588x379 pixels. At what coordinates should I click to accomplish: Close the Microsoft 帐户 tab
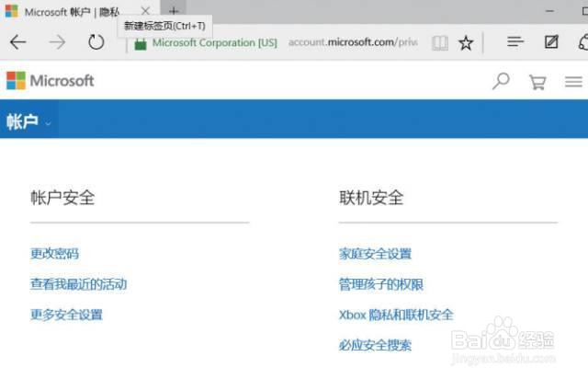pos(145,11)
